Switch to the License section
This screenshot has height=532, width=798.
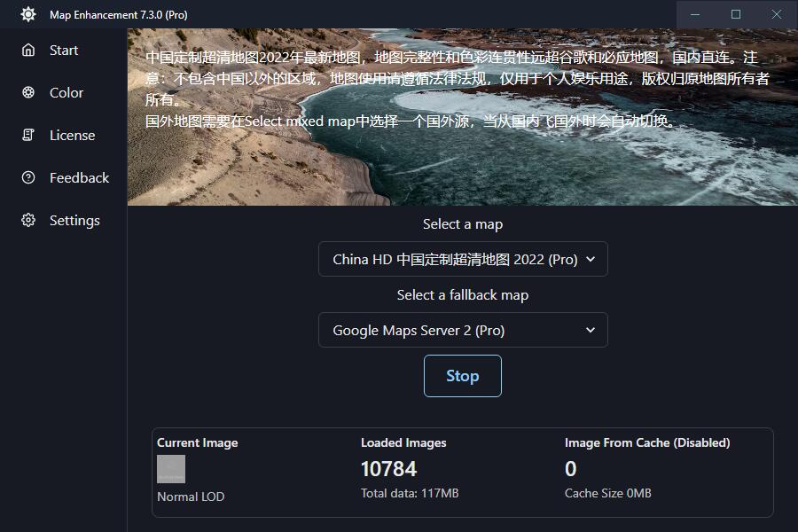(73, 135)
